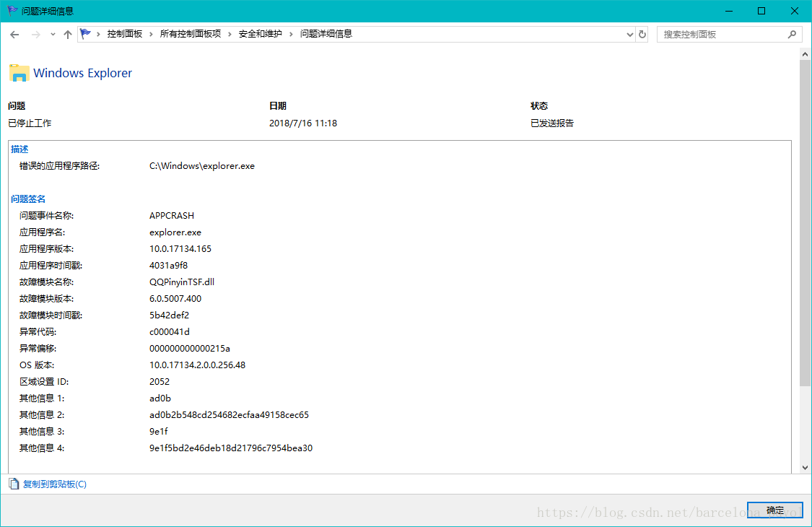Open the recent locations dropdown chevron

[x=53, y=34]
